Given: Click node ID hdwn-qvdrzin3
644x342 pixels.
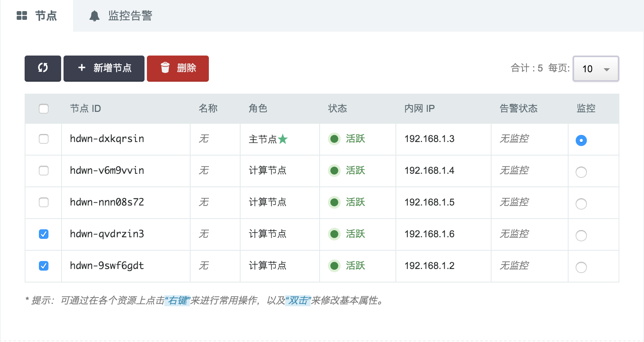Looking at the screenshot, I should click(107, 234).
